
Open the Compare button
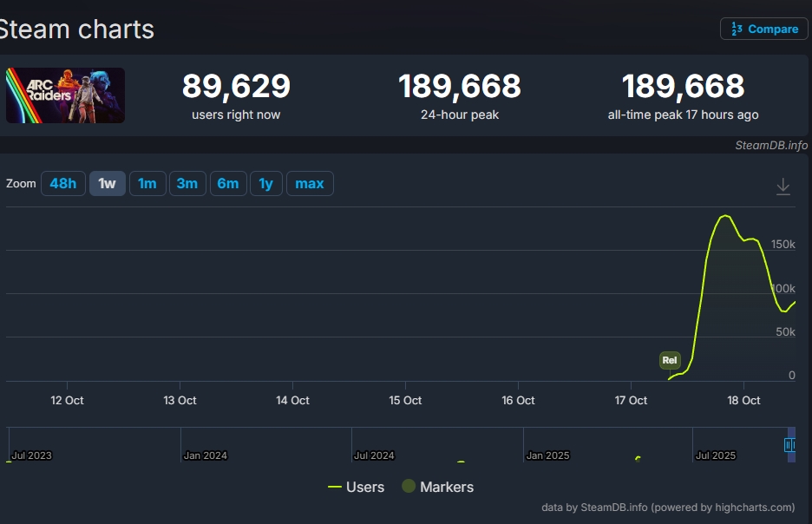(x=763, y=29)
